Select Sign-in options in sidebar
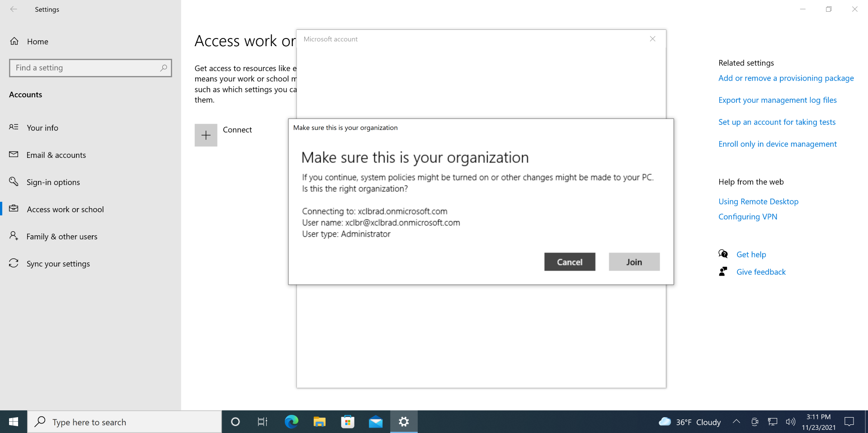 click(x=53, y=182)
